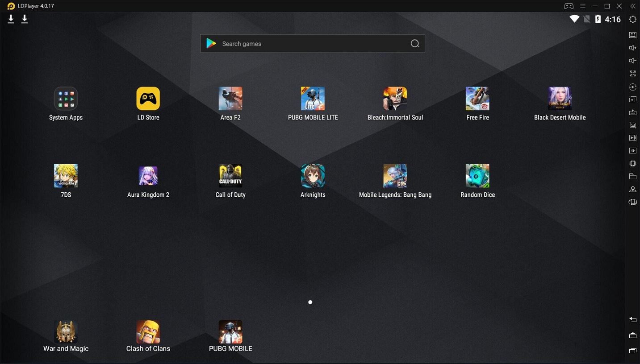This screenshot has height=364, width=640.
Task: Click the no-SIM card status icon
Action: pyautogui.click(x=586, y=19)
